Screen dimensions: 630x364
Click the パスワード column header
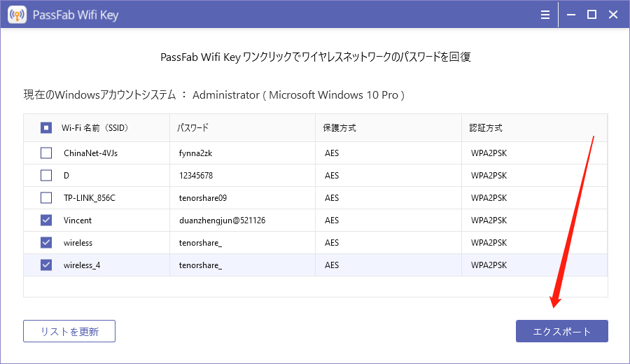click(192, 128)
